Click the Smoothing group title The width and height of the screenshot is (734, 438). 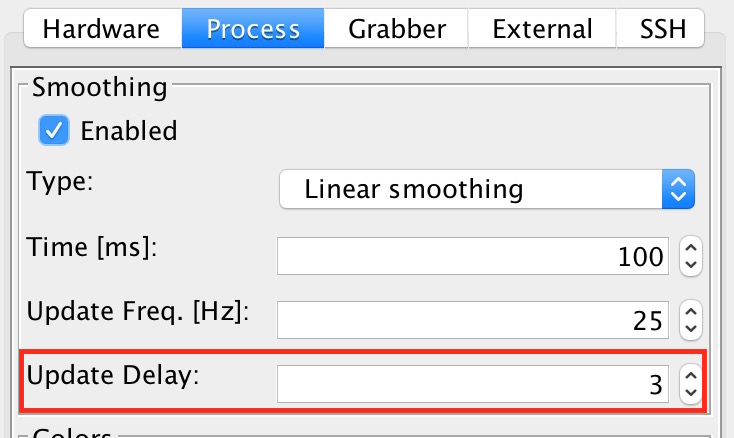(x=99, y=87)
